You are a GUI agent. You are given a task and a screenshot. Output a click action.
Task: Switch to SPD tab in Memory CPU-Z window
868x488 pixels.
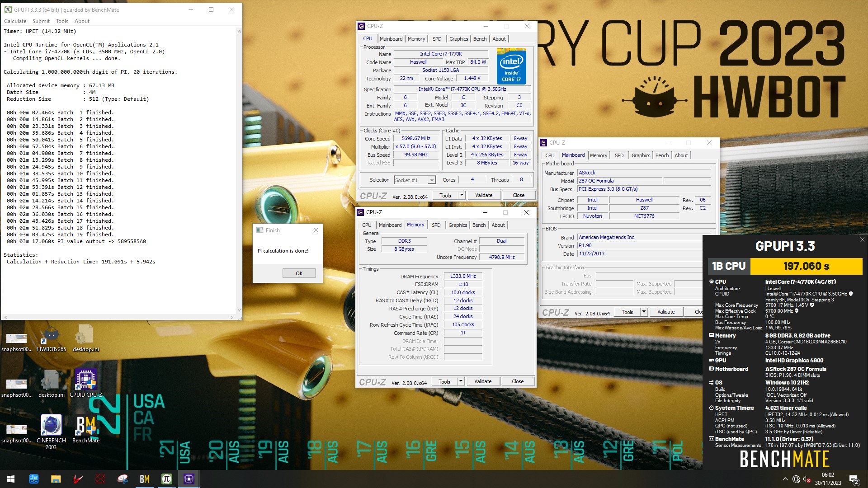[x=436, y=225]
